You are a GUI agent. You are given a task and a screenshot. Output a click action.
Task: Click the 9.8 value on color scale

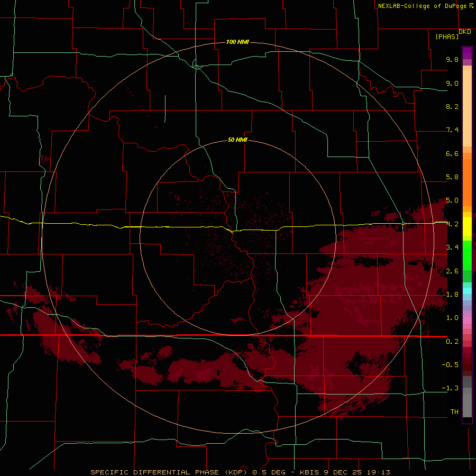point(452,59)
